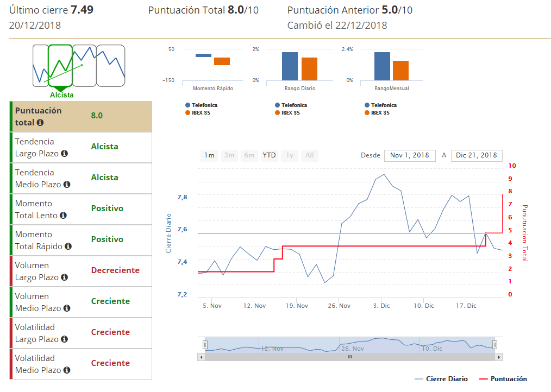Click info icon for Tendencia Medio Plazo
The image size is (551, 392).
click(66, 185)
